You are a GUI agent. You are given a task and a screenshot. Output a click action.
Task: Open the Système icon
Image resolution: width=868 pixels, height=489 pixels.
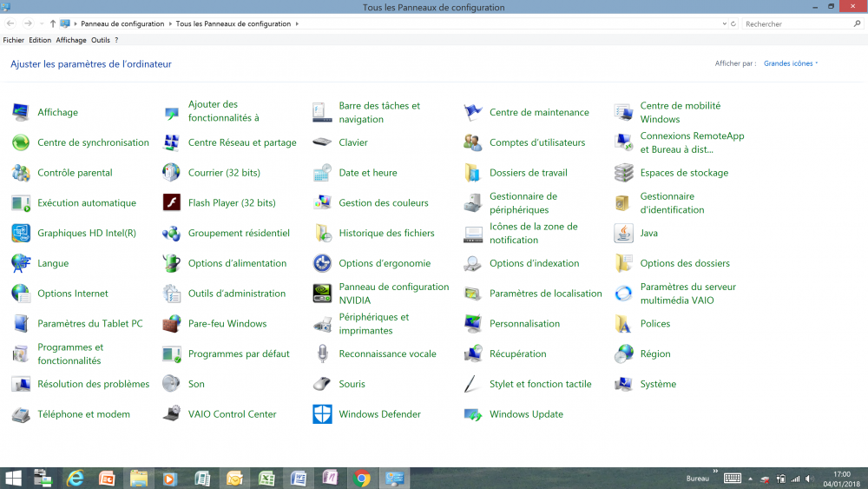click(x=623, y=384)
